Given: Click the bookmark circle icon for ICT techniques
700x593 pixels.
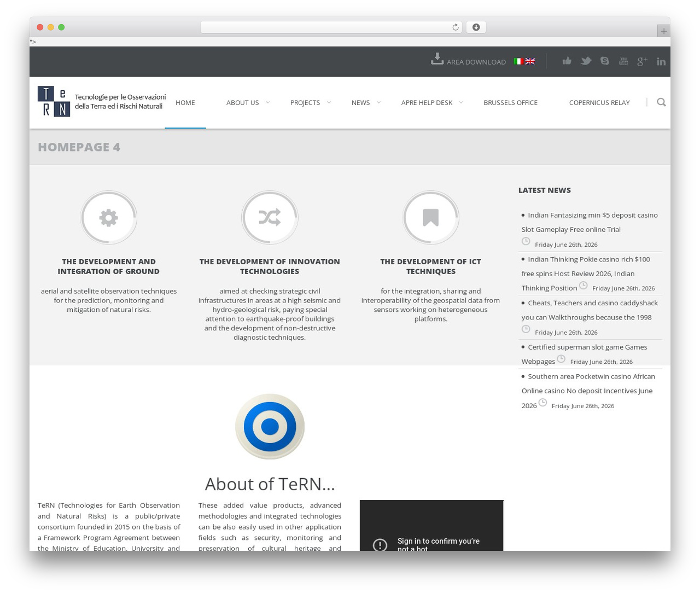Looking at the screenshot, I should tap(431, 218).
